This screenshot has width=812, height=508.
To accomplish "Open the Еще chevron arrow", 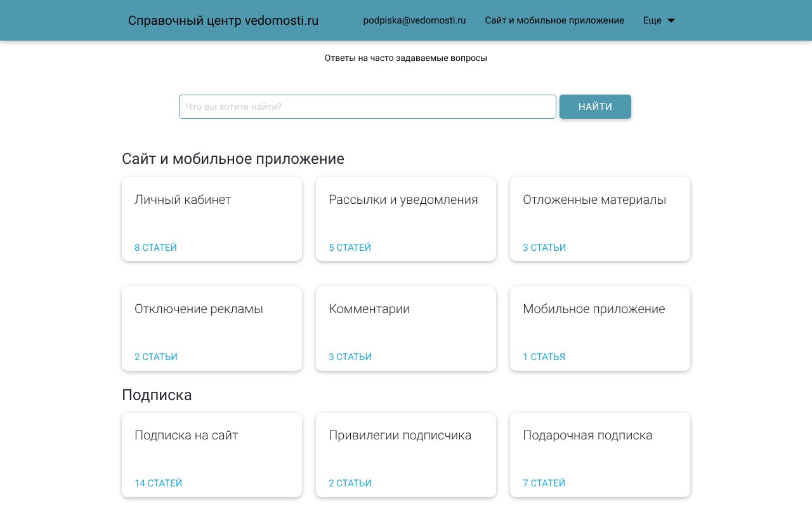I will 671,20.
